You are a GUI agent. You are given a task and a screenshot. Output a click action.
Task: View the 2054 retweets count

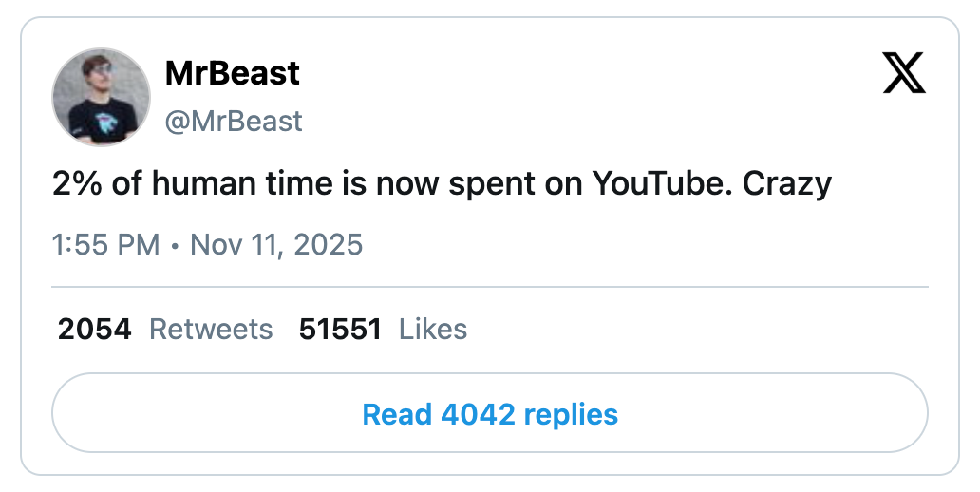tap(95, 329)
